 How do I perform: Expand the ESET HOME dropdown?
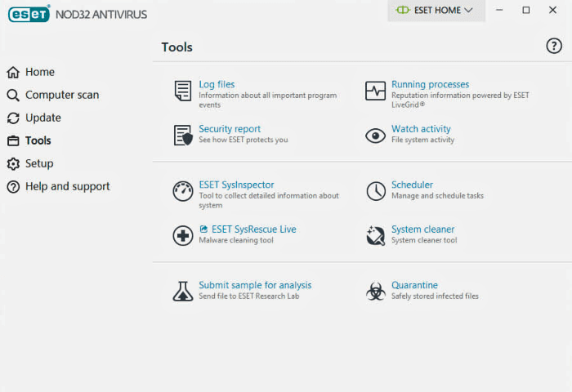pyautogui.click(x=436, y=11)
